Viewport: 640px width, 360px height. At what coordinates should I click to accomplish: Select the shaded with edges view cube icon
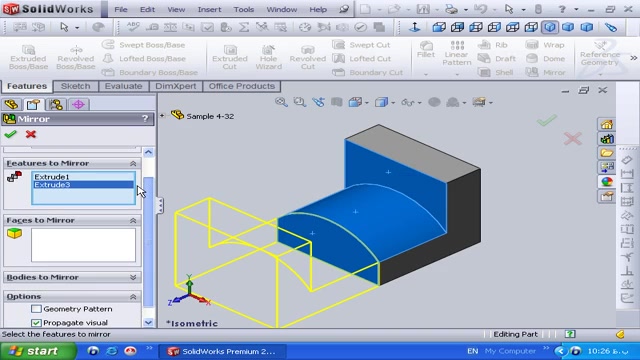[550, 27]
